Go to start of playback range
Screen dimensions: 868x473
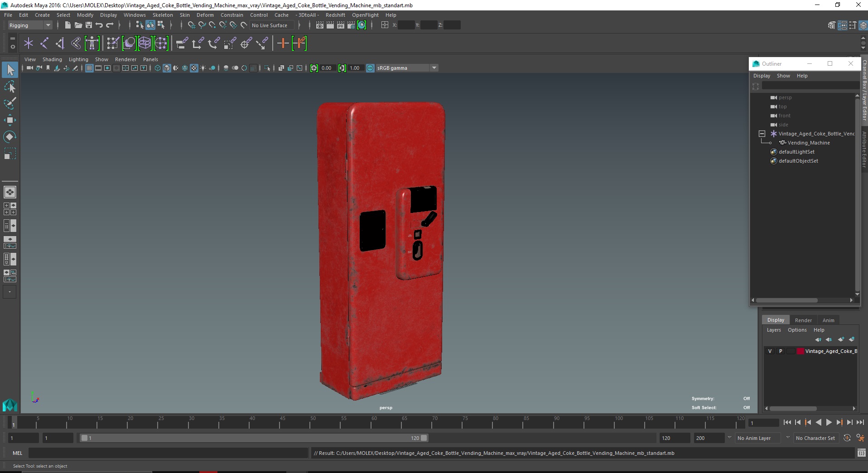point(787,422)
